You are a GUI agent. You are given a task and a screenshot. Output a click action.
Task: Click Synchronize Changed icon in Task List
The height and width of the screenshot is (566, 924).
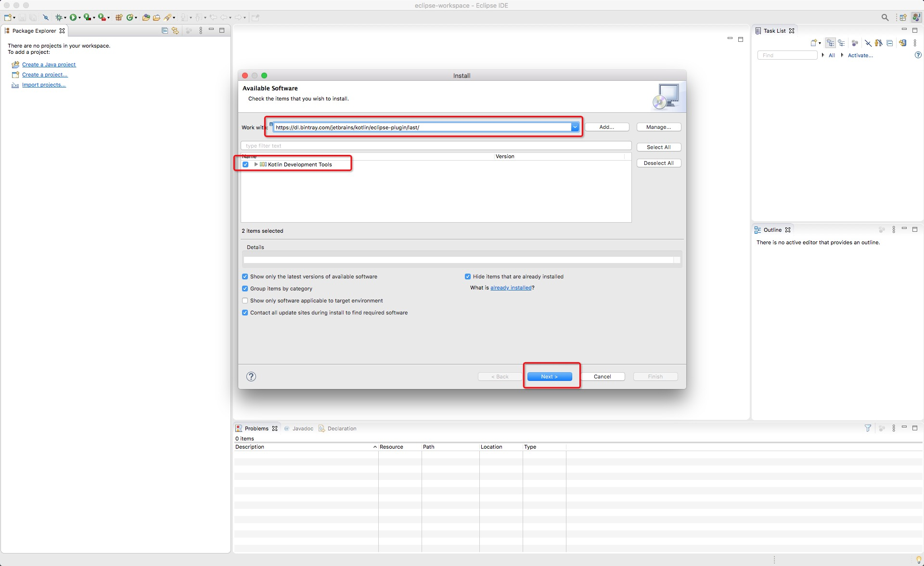coord(903,43)
